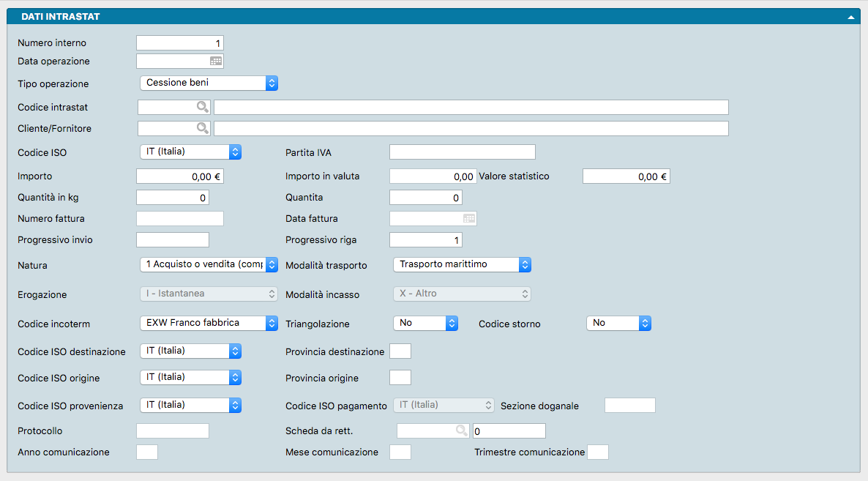The height and width of the screenshot is (481, 868).
Task: Open the Tipo operazione dropdown
Action: click(x=209, y=83)
